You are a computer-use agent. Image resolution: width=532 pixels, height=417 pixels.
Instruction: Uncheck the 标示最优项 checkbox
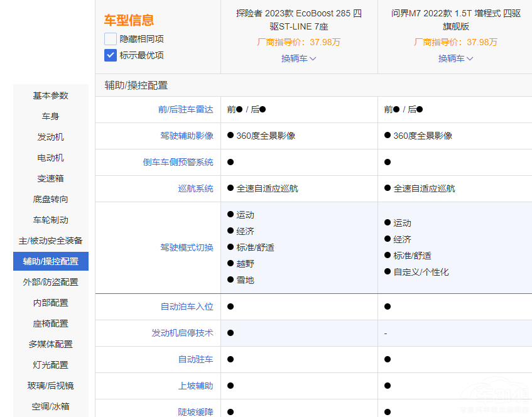[111, 55]
